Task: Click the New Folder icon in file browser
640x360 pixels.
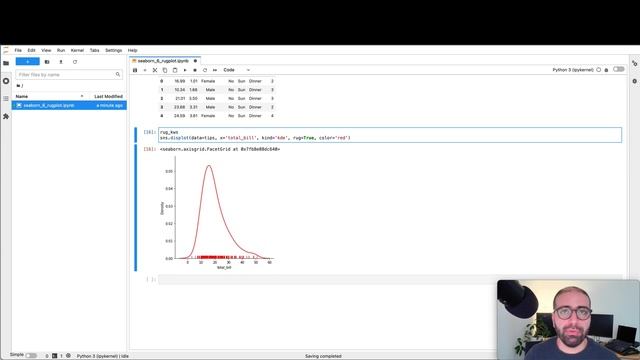Action: pyautogui.click(x=47, y=62)
